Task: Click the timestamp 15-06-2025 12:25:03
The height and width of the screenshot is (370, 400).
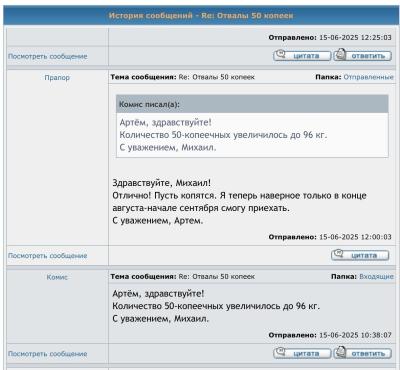Action: point(355,37)
